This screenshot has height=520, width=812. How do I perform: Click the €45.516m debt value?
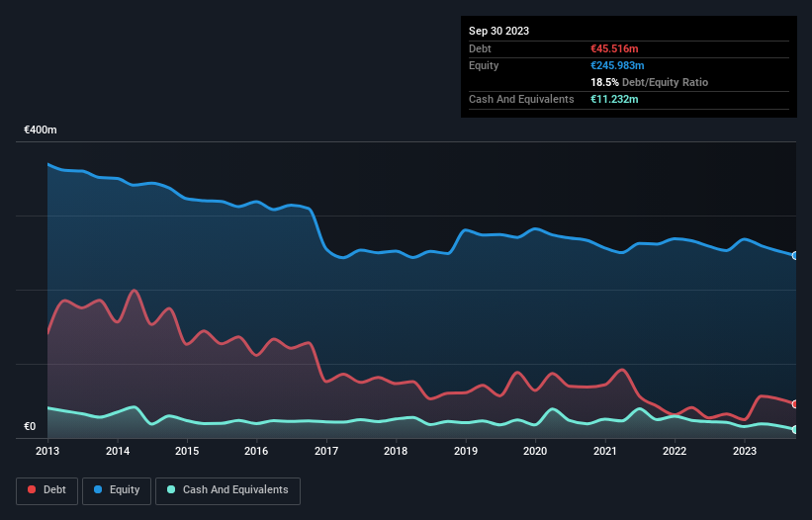[614, 48]
